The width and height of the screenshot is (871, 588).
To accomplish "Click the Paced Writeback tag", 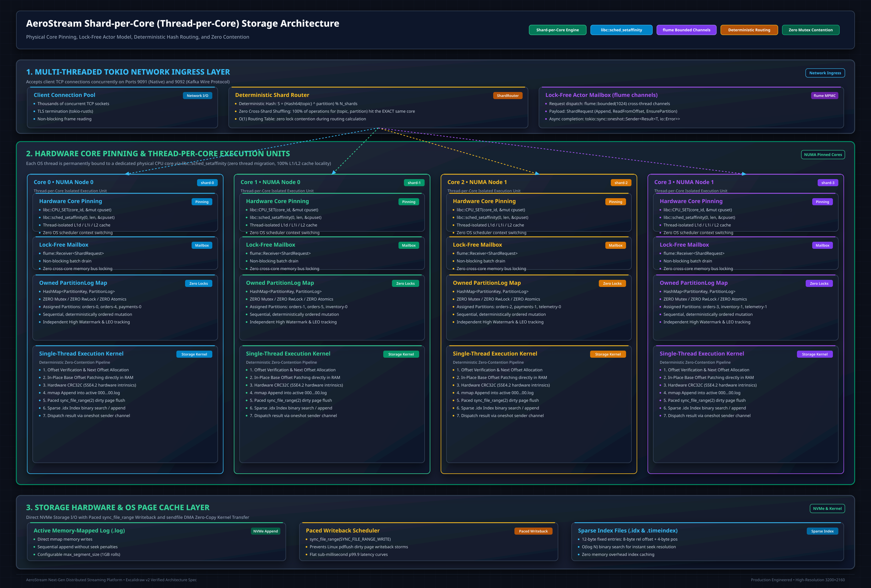I will (x=533, y=531).
